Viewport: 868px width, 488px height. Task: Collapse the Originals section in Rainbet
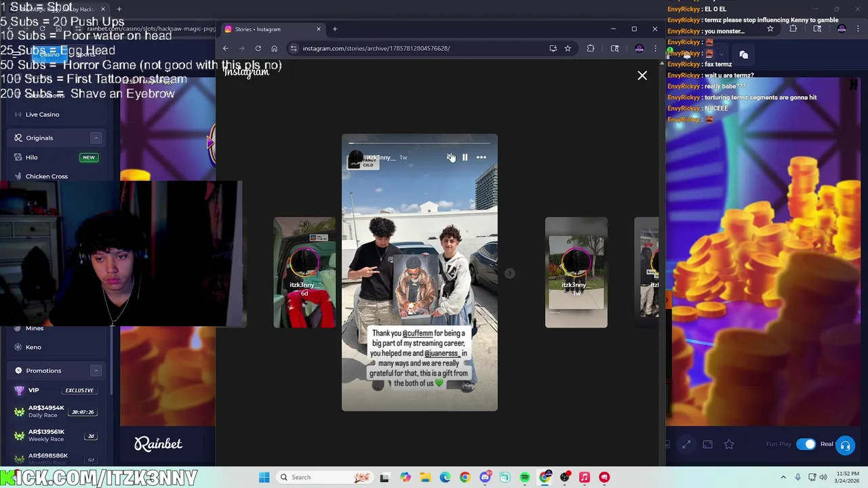96,138
